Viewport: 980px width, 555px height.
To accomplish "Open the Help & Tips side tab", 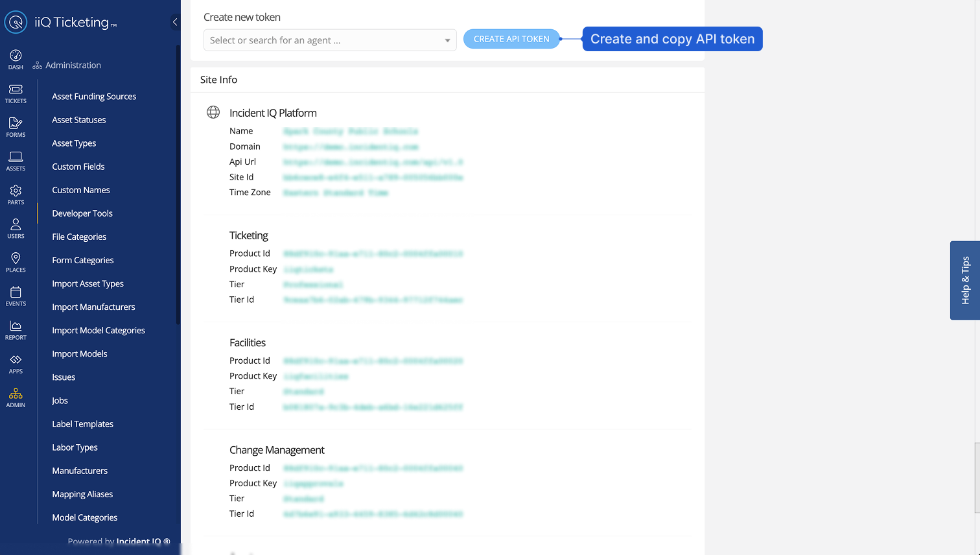I will point(965,280).
